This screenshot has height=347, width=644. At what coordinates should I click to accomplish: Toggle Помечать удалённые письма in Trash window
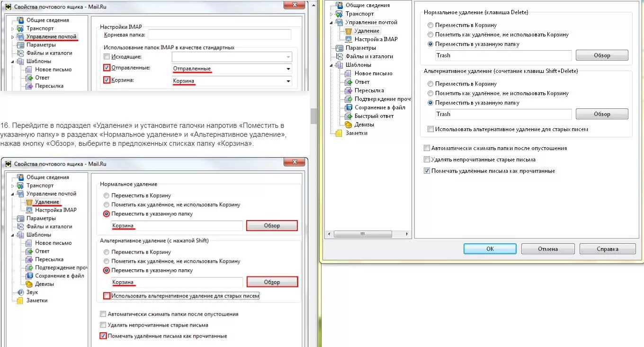point(427,171)
